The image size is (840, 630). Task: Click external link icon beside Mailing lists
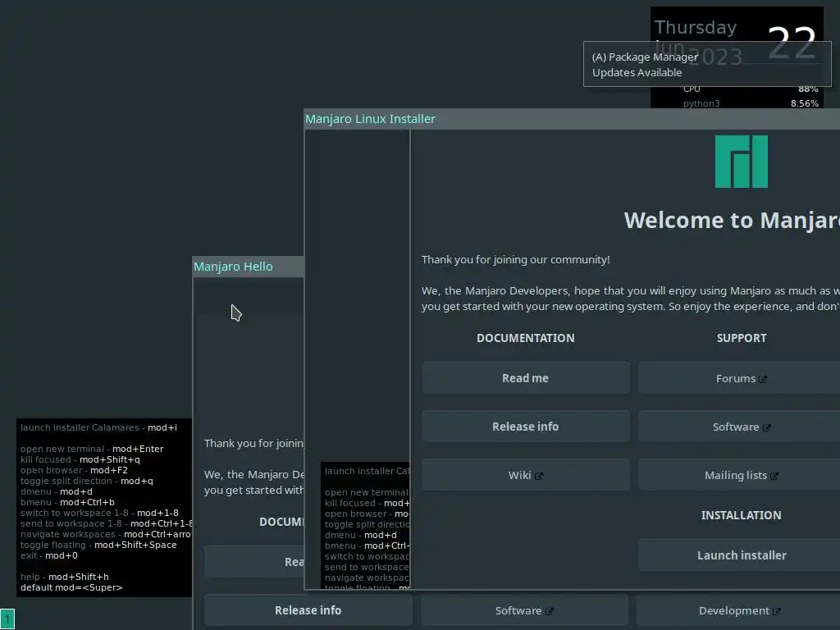[x=774, y=476]
